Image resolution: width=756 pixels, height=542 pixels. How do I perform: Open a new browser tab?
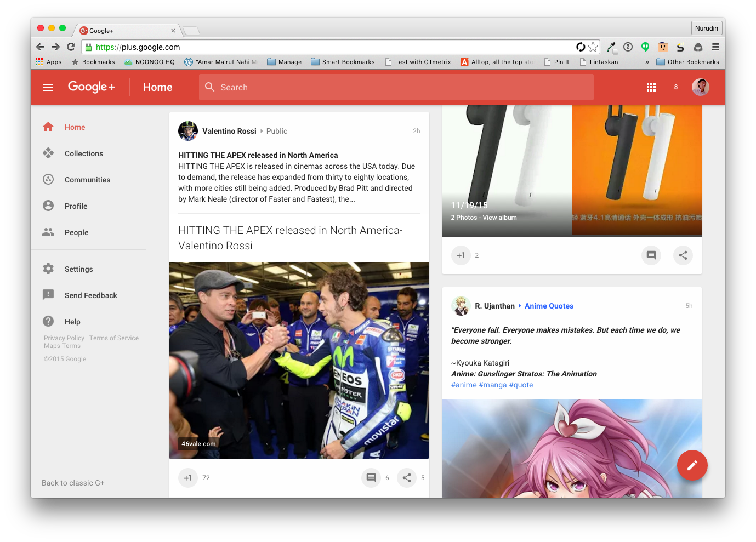(191, 31)
